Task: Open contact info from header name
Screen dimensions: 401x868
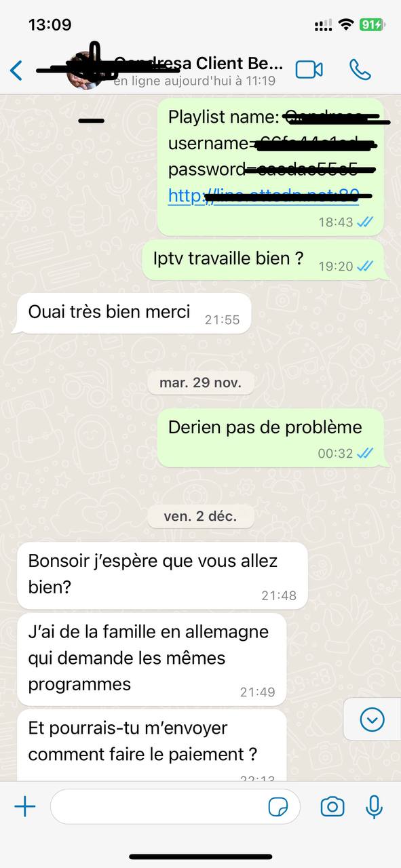Action: pyautogui.click(x=198, y=64)
